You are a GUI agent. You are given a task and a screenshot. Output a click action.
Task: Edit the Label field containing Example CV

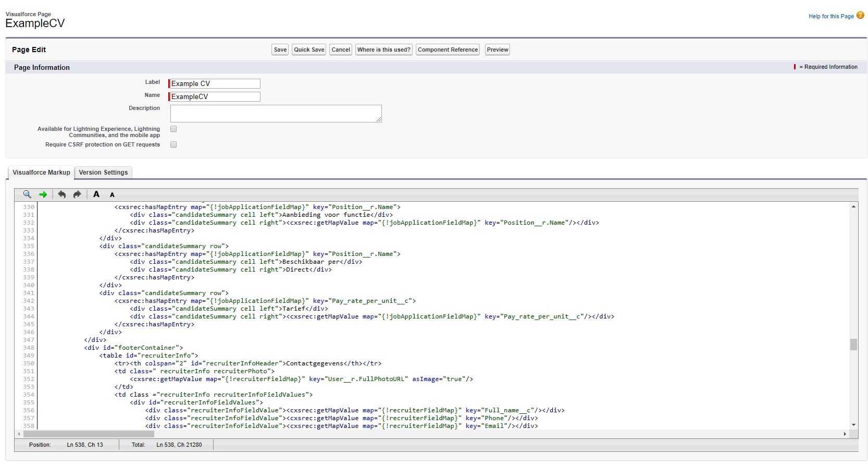click(215, 83)
